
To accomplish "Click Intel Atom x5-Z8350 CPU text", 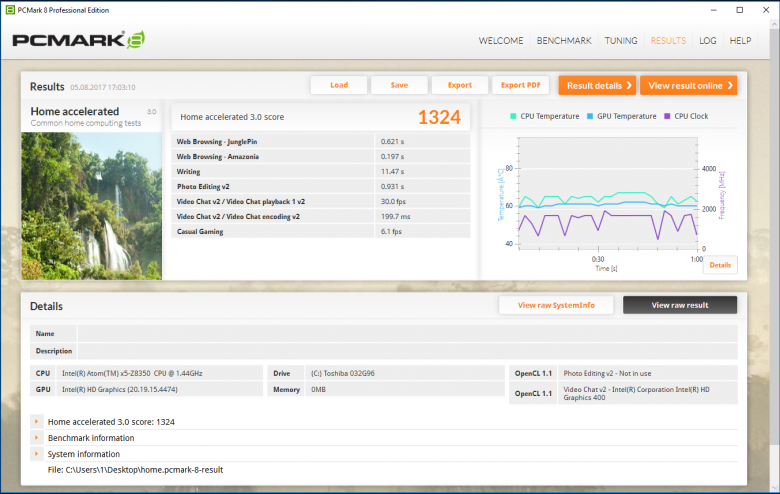I will point(132,373).
